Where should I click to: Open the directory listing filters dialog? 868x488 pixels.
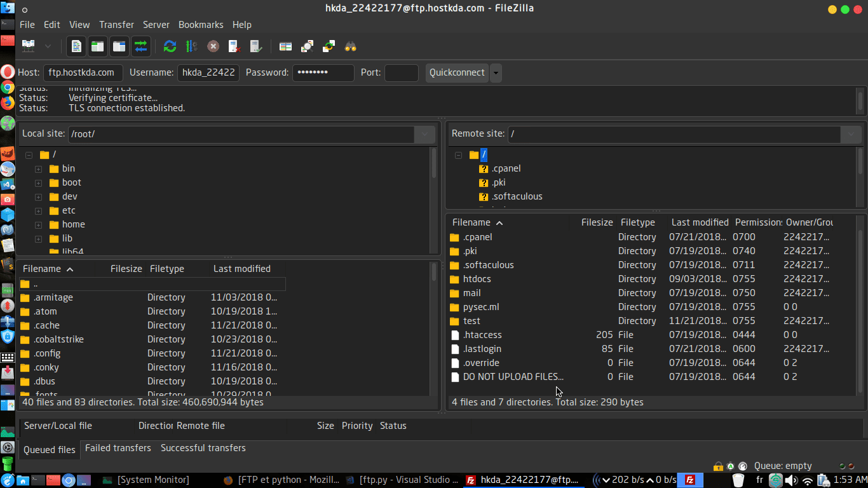[x=286, y=46]
